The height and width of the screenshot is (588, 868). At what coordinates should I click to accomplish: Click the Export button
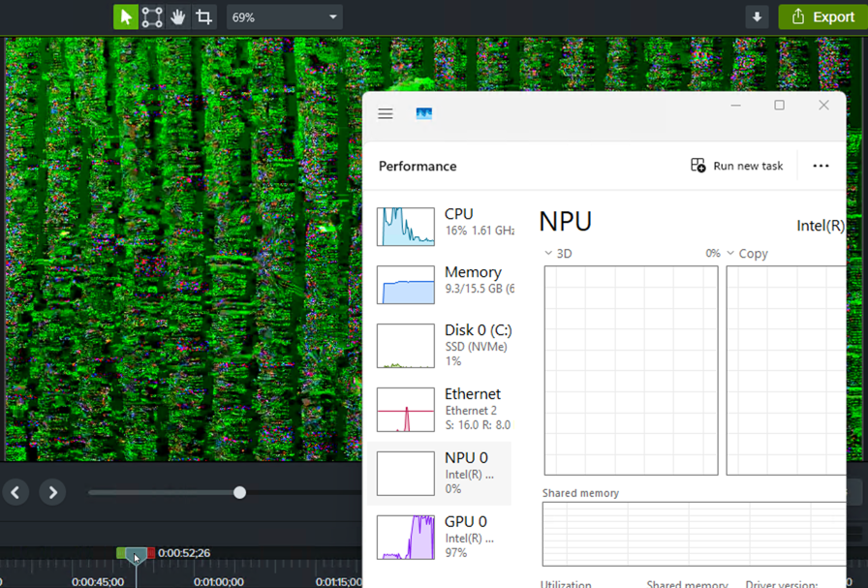pyautogui.click(x=821, y=16)
